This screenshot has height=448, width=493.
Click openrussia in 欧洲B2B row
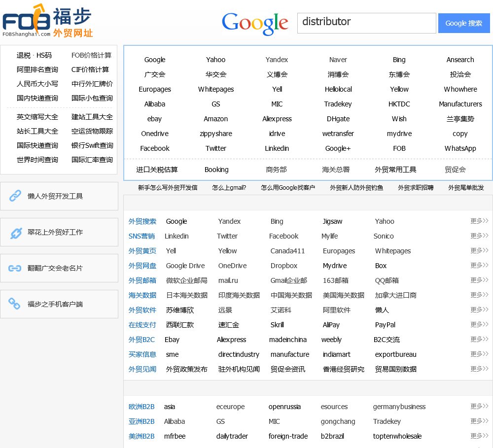[x=284, y=407]
